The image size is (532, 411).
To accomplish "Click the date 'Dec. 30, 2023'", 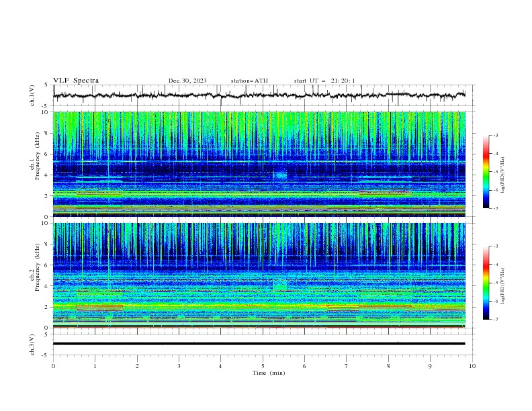I will pos(187,81).
